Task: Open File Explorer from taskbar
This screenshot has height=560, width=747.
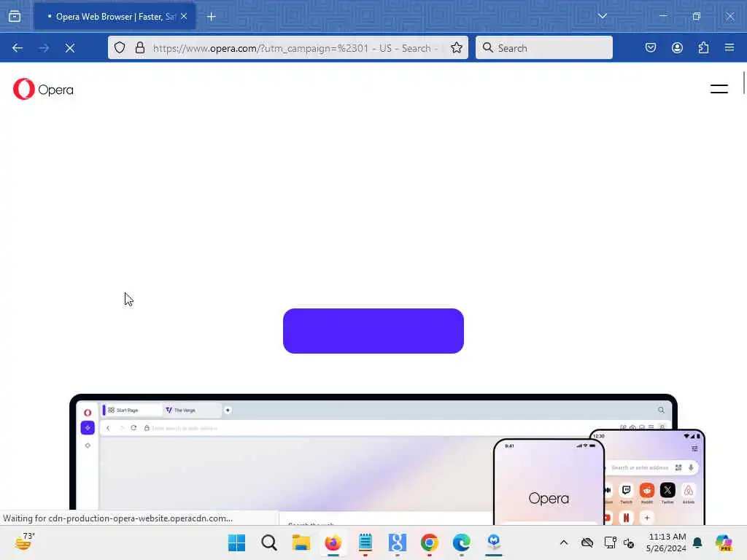Action: coord(301,542)
